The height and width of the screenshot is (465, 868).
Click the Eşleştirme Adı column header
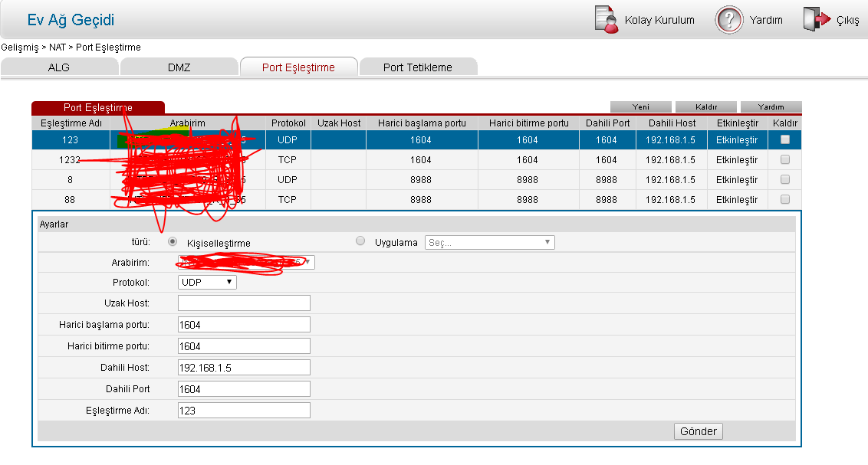pyautogui.click(x=71, y=123)
